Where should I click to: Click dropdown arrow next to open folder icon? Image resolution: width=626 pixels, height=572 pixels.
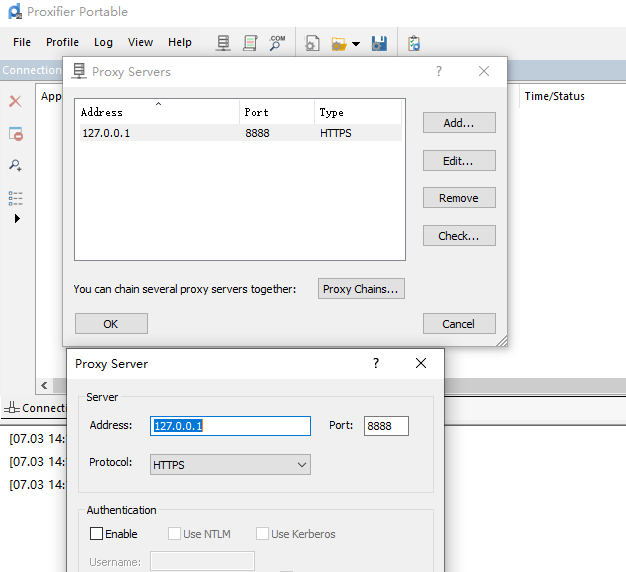355,44
